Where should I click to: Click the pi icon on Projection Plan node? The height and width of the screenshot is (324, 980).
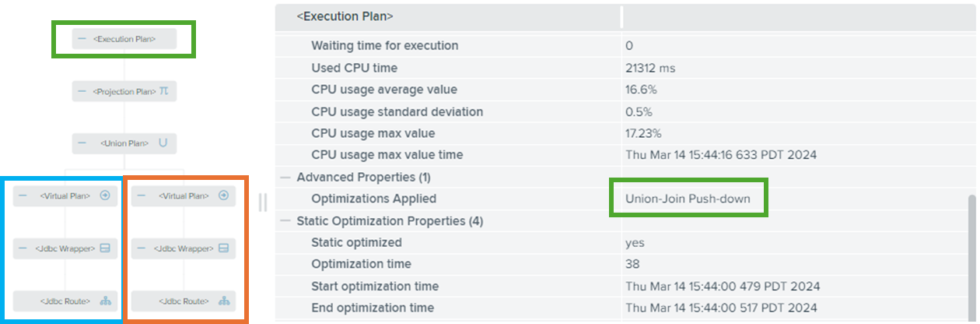click(163, 91)
